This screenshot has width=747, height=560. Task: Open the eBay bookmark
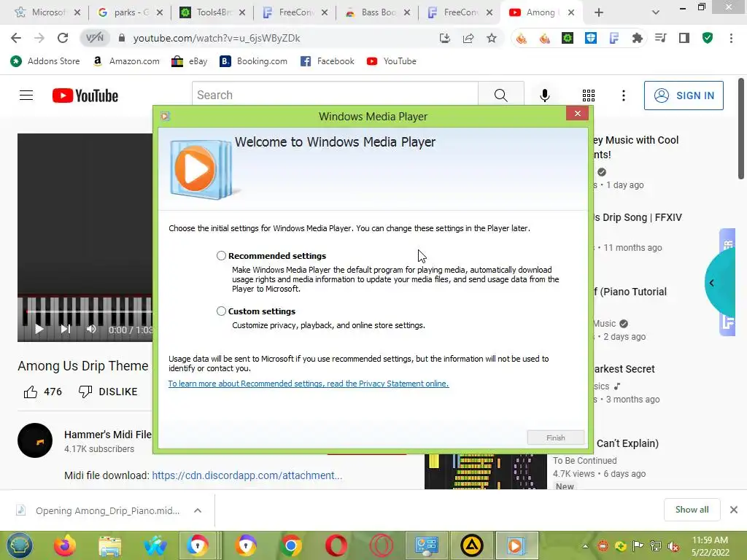point(189,61)
